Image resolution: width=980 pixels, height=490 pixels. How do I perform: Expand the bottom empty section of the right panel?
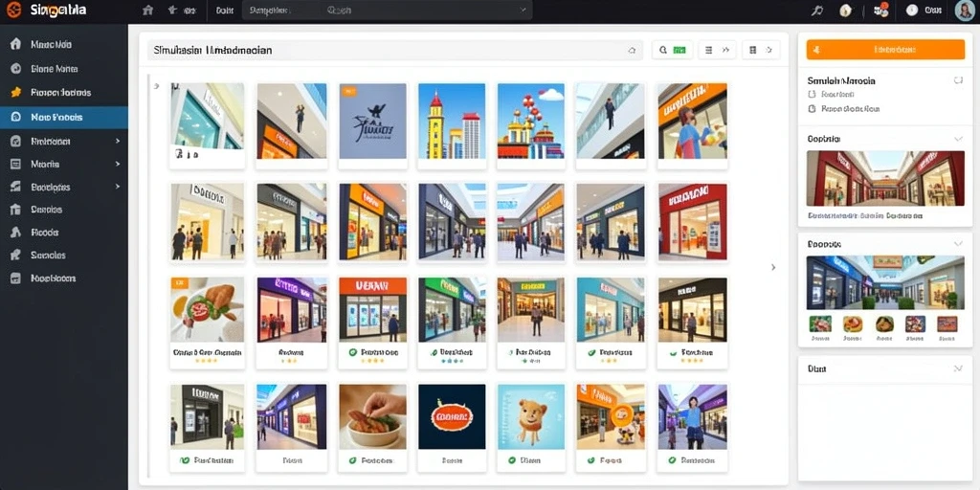tap(957, 368)
